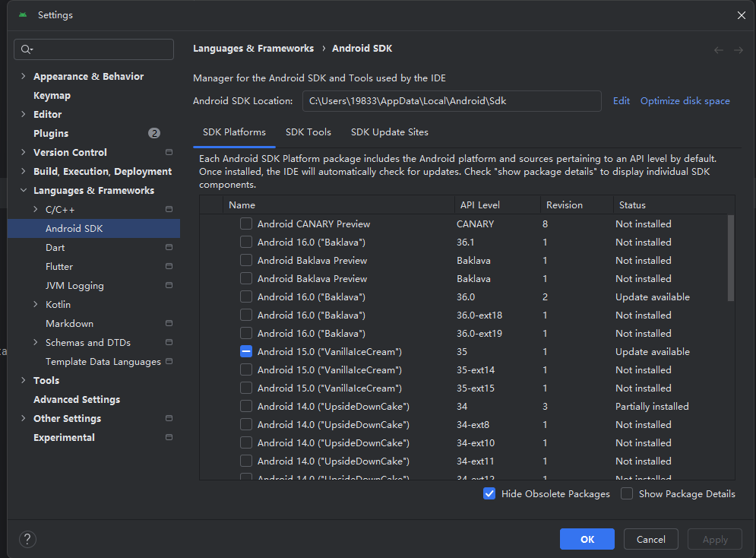
Task: Click the project-level icon beside Version Control
Action: pyautogui.click(x=169, y=152)
